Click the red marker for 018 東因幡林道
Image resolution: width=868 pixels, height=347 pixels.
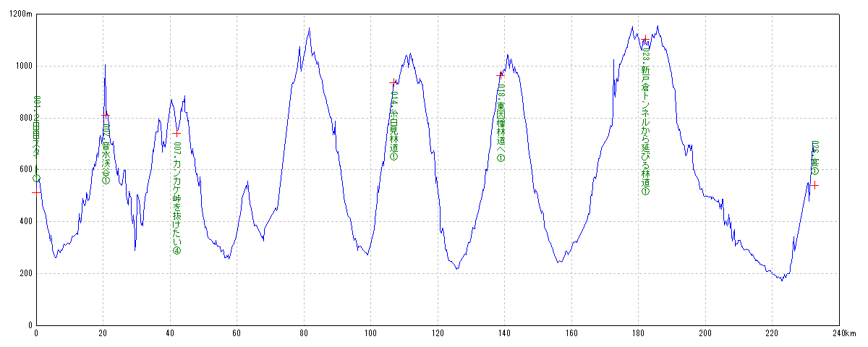pyautogui.click(x=500, y=75)
